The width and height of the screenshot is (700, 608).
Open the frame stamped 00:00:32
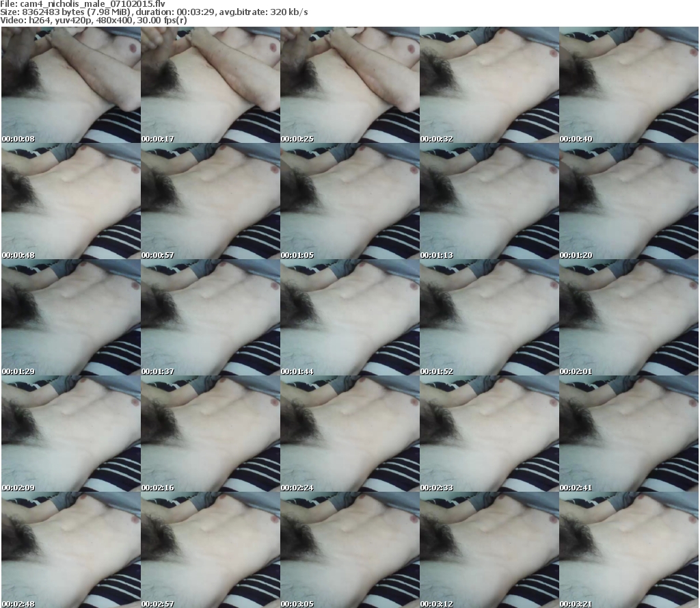click(x=489, y=85)
